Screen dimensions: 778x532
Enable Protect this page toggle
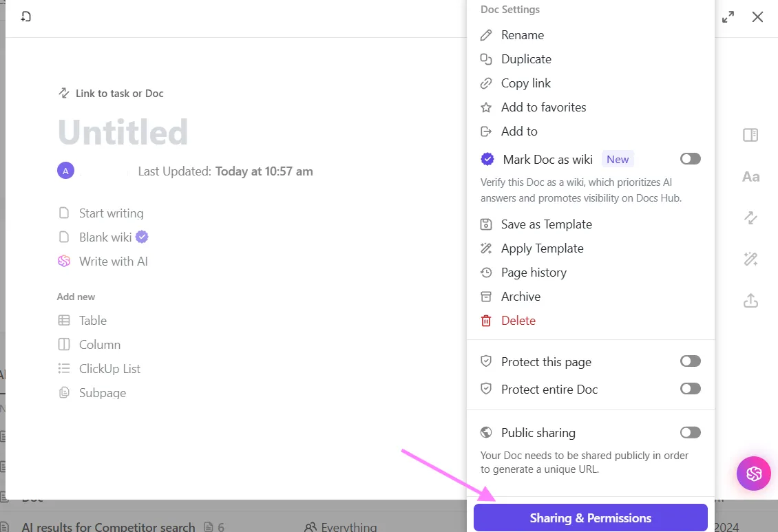[690, 361]
